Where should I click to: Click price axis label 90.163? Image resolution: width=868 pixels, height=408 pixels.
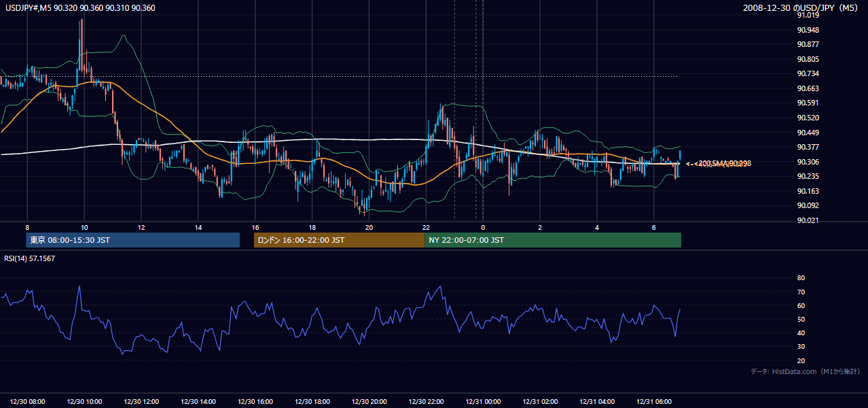tap(808, 191)
